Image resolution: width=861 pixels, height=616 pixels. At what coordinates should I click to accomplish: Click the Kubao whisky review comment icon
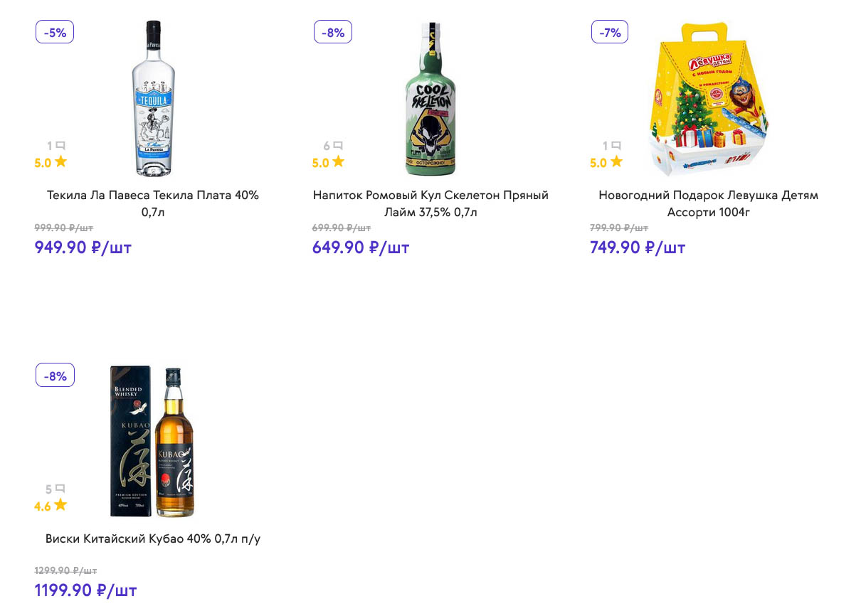60,489
